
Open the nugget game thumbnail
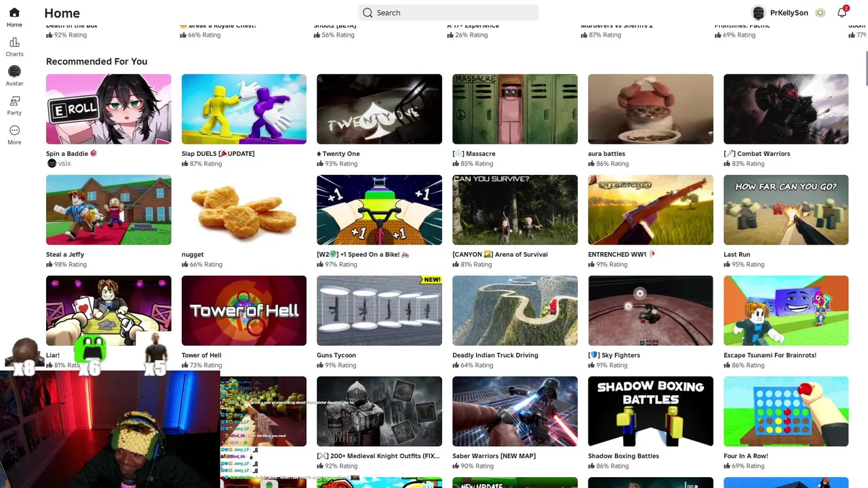(244, 210)
